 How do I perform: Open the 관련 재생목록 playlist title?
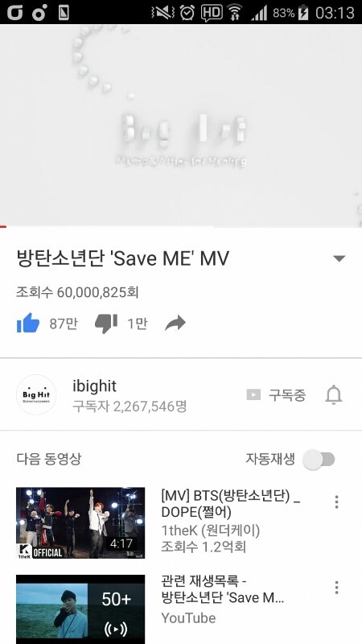223,589
